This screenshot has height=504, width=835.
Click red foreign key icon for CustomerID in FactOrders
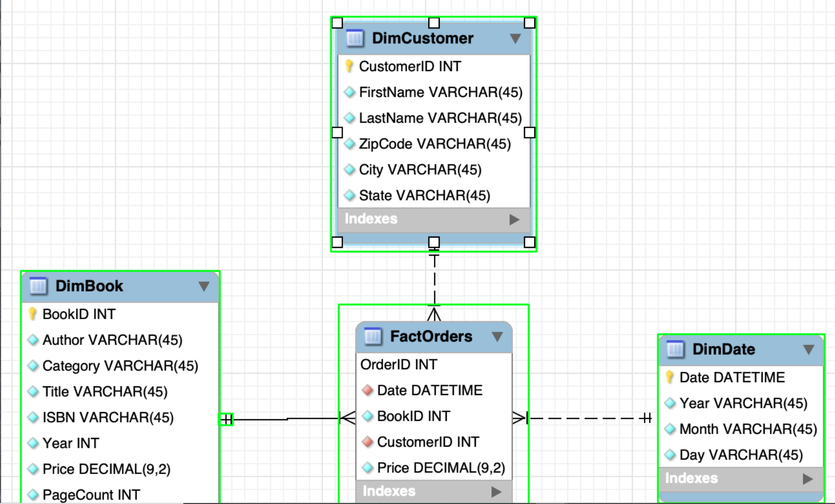[x=368, y=442]
